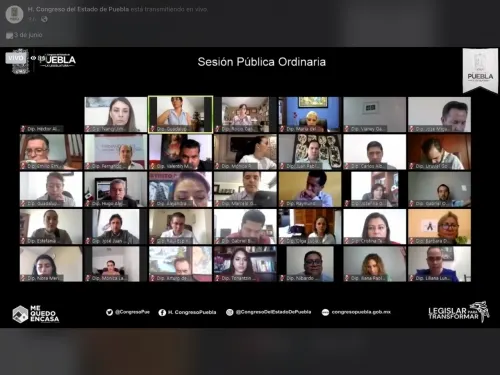Select the Dip. Josefina G video tile

click(375, 189)
